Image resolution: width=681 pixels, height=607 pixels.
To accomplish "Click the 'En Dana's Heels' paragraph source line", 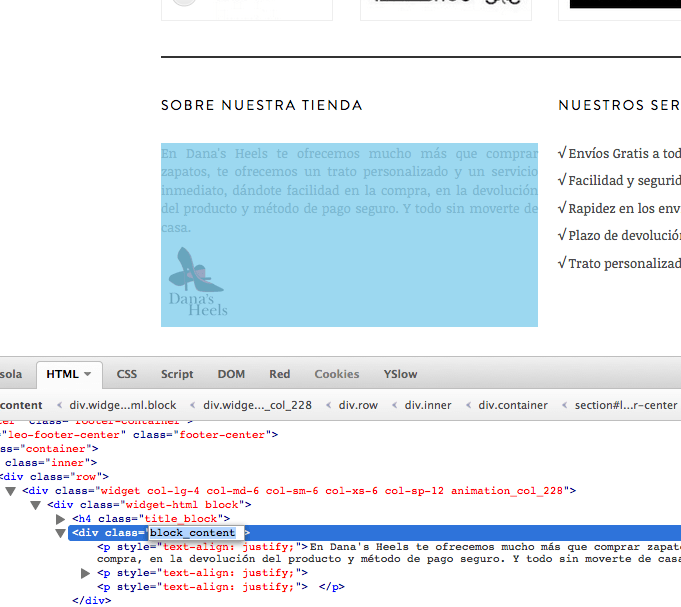I will click(x=389, y=553).
